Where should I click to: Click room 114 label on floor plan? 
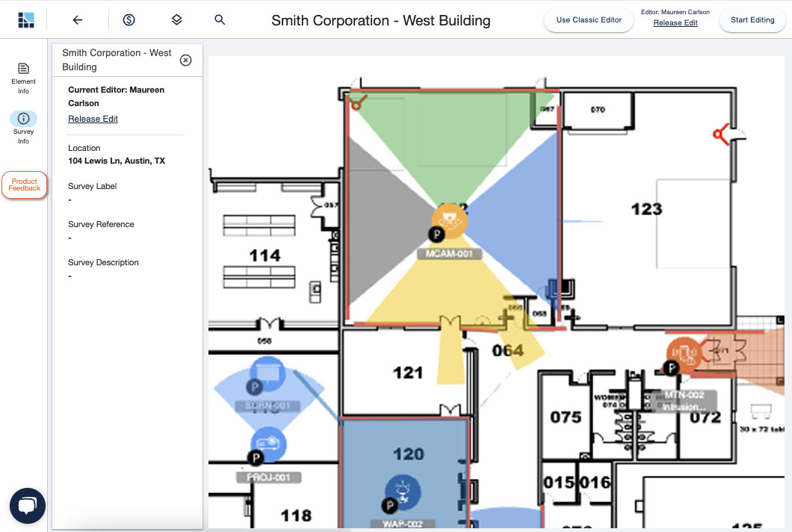264,256
